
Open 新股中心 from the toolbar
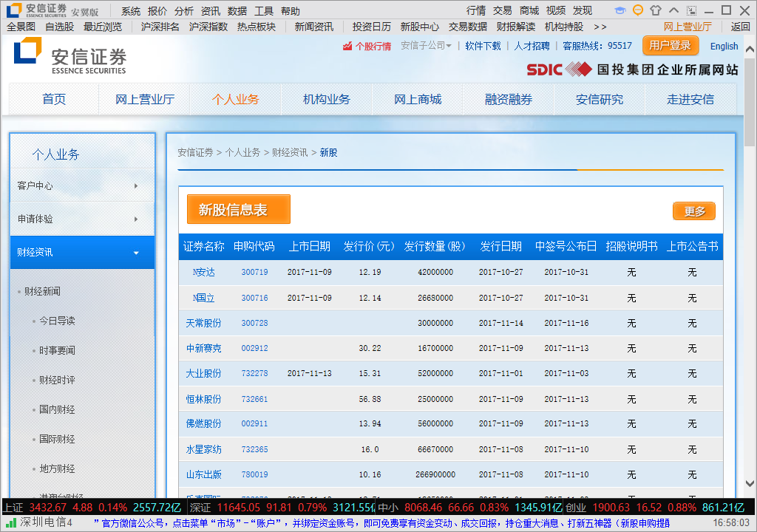click(420, 27)
